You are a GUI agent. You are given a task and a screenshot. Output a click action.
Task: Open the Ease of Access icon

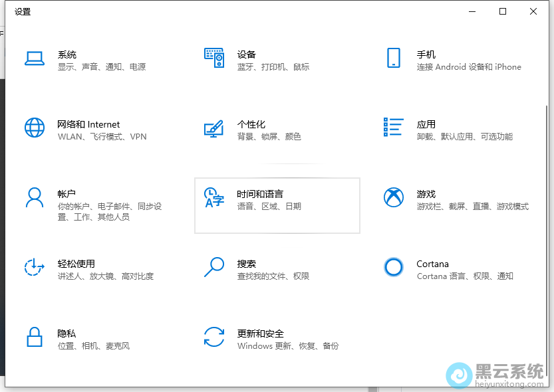[x=35, y=267]
